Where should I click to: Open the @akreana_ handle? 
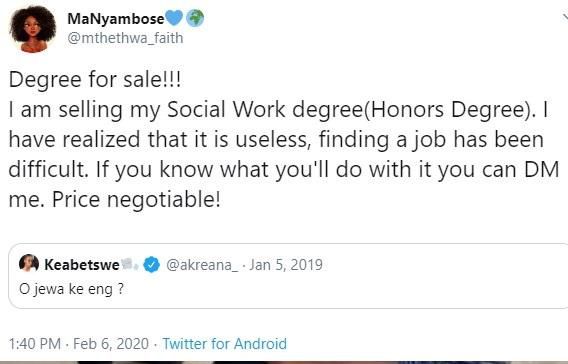202,265
